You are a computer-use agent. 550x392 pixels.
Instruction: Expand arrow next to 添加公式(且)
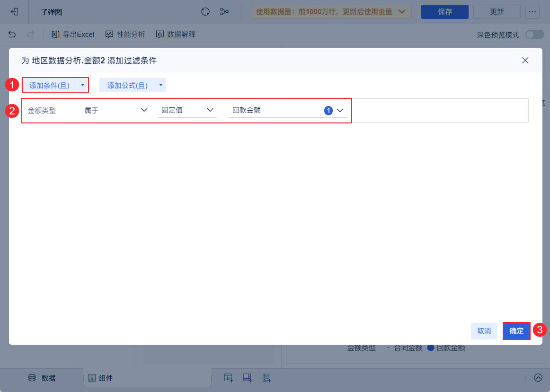coord(161,85)
